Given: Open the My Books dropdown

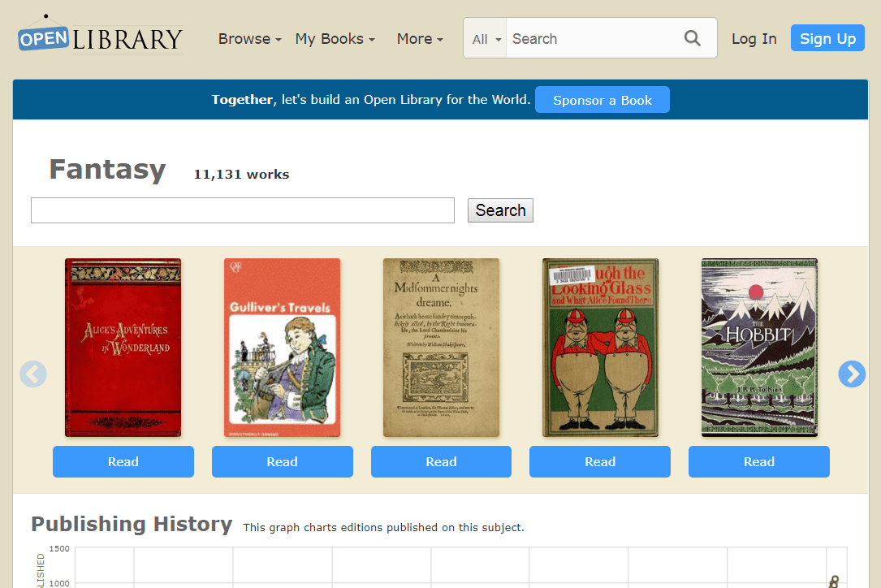Looking at the screenshot, I should tap(335, 39).
